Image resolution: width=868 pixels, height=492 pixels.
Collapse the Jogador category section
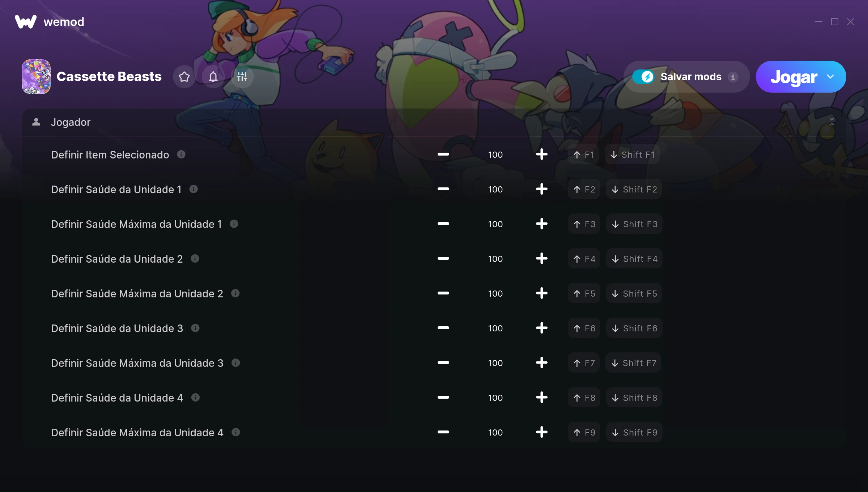pos(832,122)
